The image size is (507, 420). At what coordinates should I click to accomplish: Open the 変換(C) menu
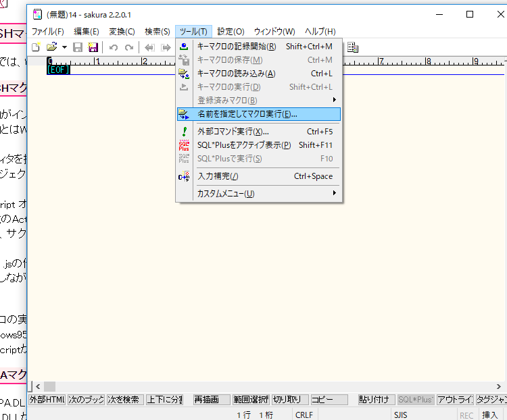point(122,32)
